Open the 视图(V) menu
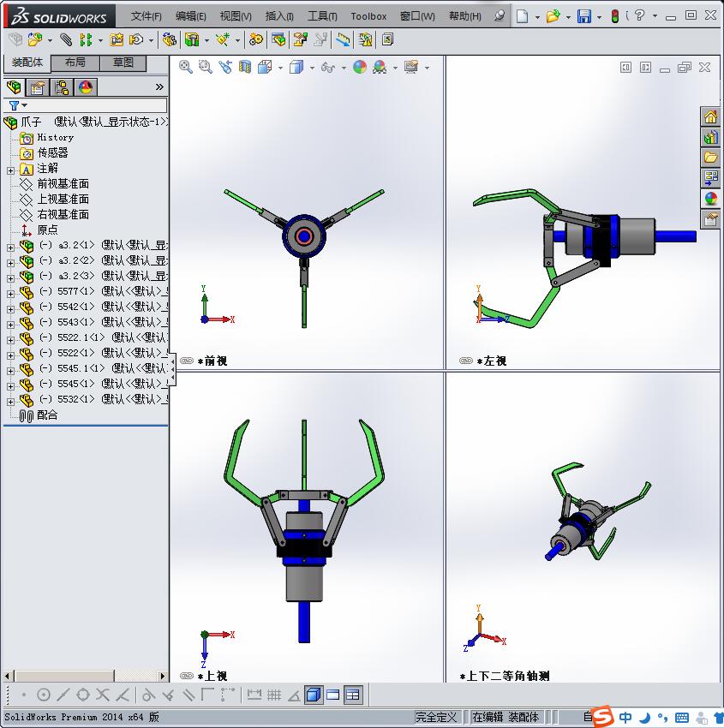The width and height of the screenshot is (724, 728). click(236, 16)
